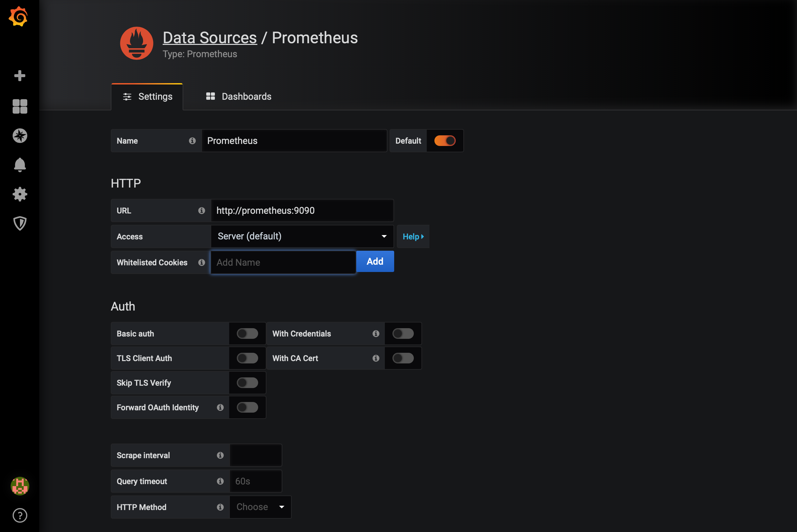Click the user avatar in sidebar
The image size is (797, 532).
20,486
